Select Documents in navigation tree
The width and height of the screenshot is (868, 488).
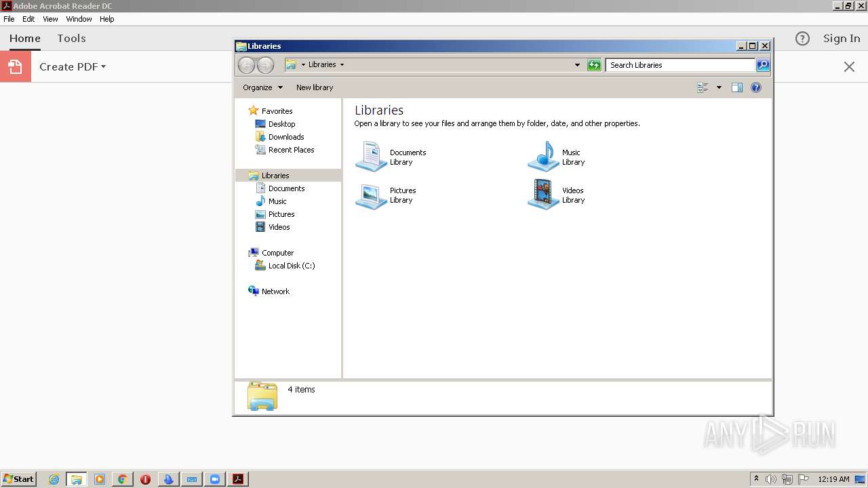coord(286,188)
